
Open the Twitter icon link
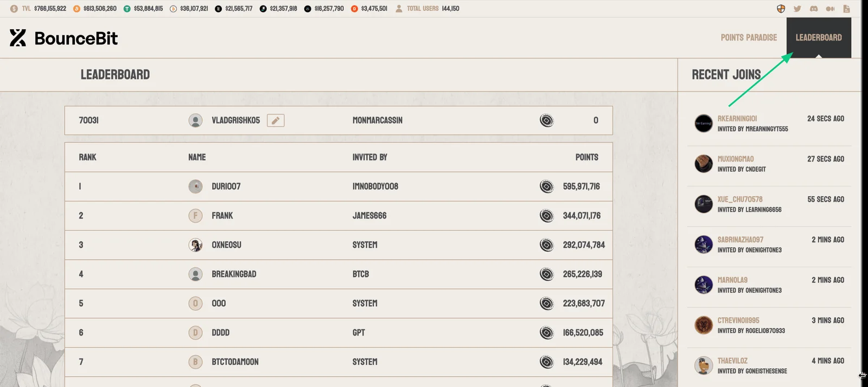point(797,9)
